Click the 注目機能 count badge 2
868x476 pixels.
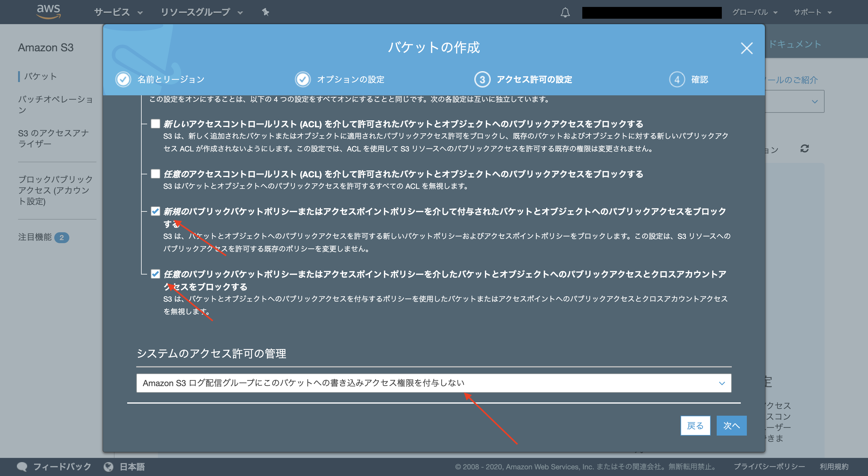tap(62, 237)
